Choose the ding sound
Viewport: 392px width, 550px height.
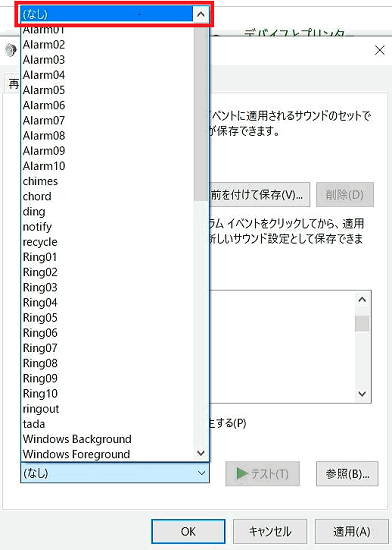[x=107, y=212]
